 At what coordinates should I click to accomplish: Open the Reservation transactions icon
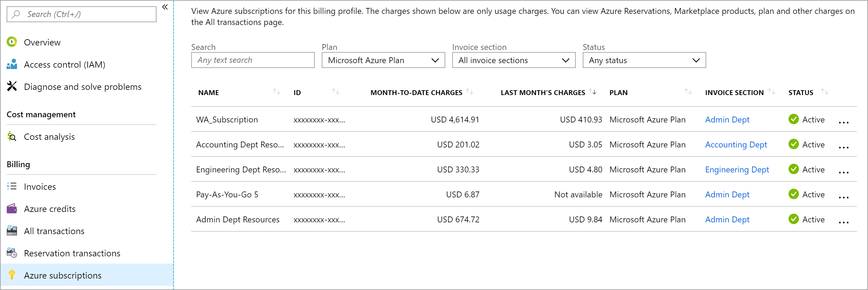tap(12, 253)
